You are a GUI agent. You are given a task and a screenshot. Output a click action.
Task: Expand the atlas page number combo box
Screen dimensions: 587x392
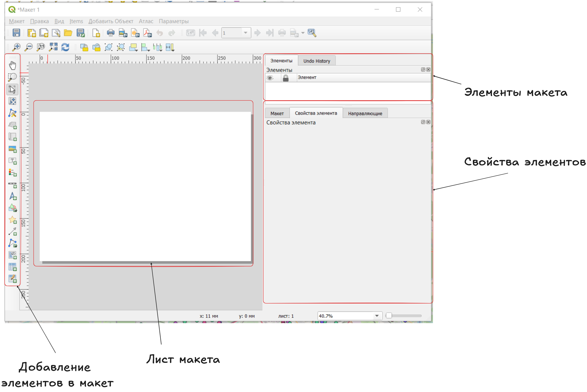tap(245, 33)
